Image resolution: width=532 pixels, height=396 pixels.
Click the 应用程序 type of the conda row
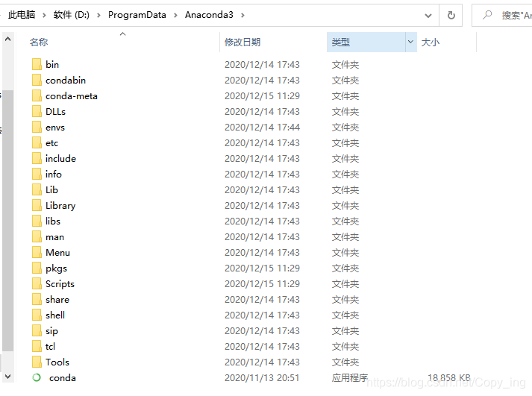tap(350, 377)
